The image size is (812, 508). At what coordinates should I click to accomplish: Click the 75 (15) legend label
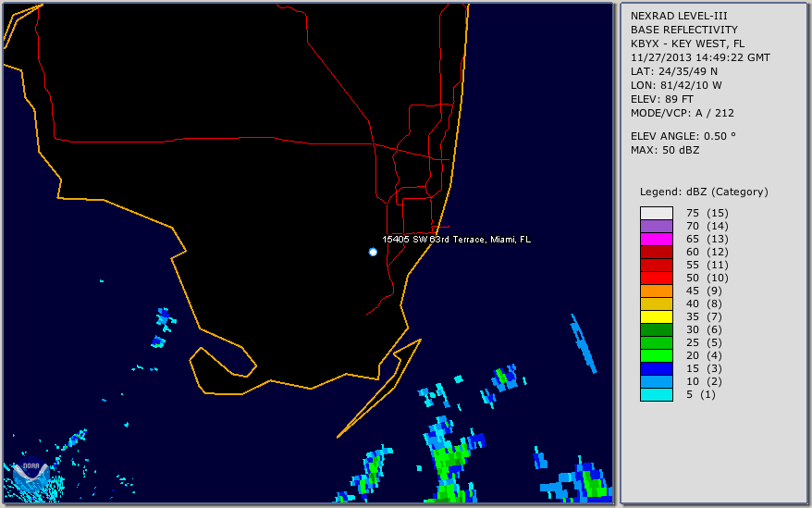[707, 213]
